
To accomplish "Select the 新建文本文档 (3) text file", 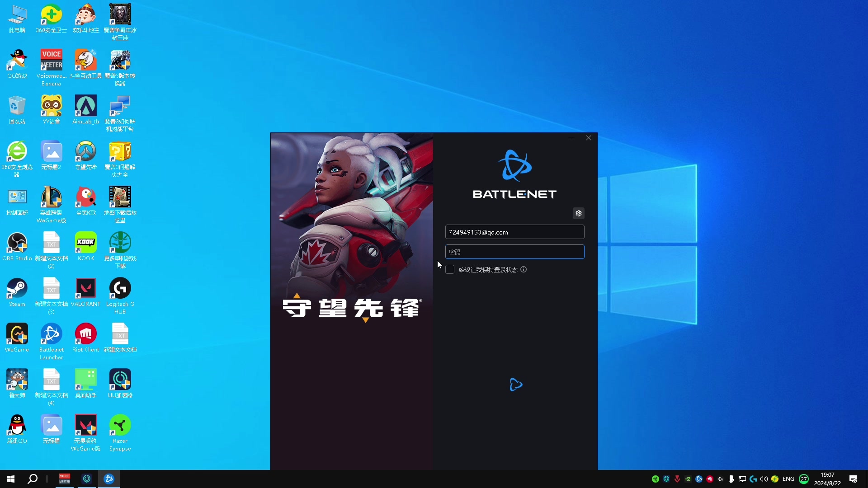I will pyautogui.click(x=52, y=296).
